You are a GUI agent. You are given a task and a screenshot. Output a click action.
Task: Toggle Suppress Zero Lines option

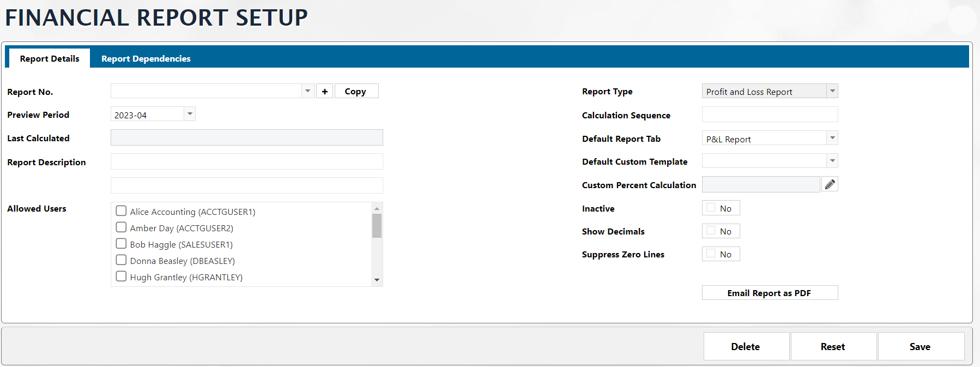(x=711, y=254)
